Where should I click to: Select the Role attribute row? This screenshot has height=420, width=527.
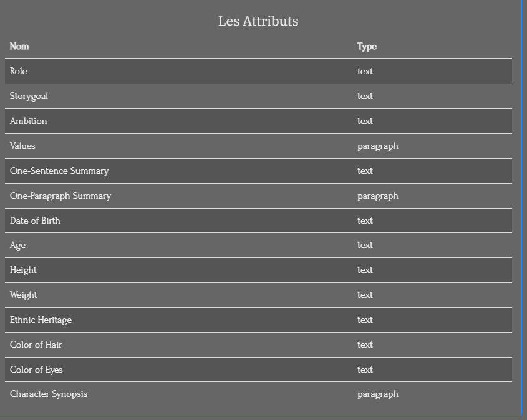click(x=258, y=71)
